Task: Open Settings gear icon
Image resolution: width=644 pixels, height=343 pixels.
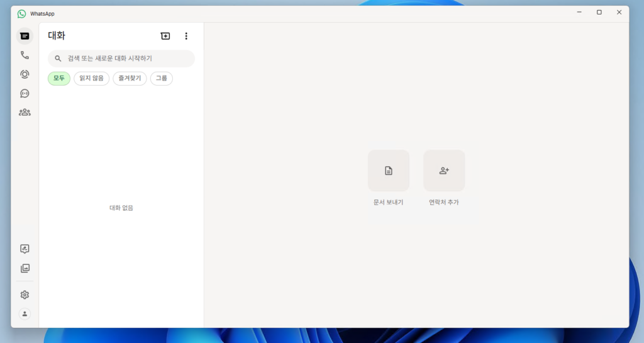Action: (x=25, y=295)
